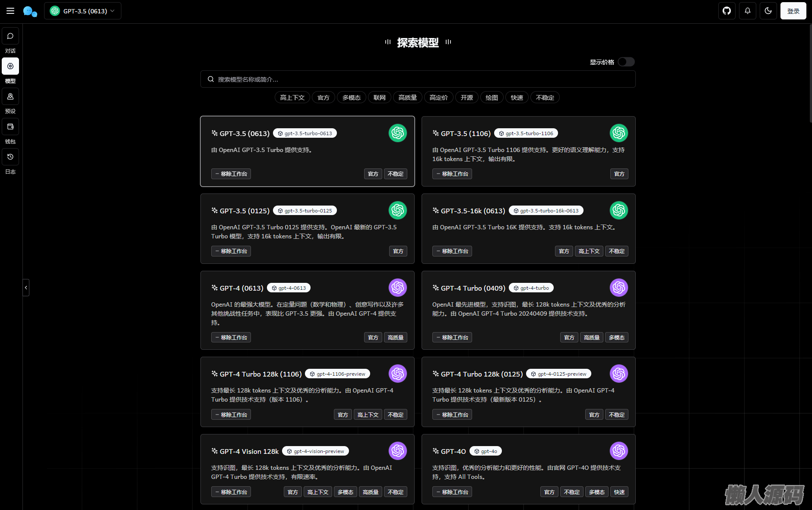The image size is (812, 510).
Task: Click the page vertical scrollbar thumb
Action: pos(810,73)
